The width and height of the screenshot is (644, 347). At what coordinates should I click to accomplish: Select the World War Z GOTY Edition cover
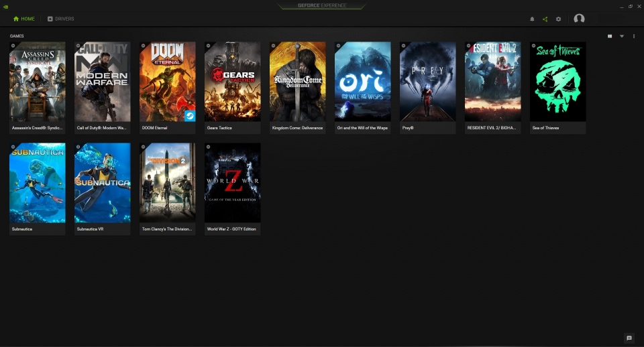click(232, 182)
